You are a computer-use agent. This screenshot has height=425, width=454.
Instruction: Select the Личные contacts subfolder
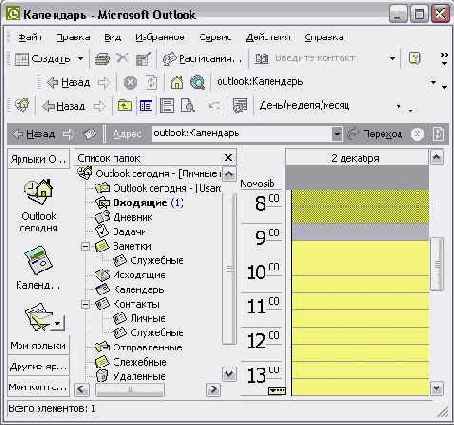coord(139,318)
